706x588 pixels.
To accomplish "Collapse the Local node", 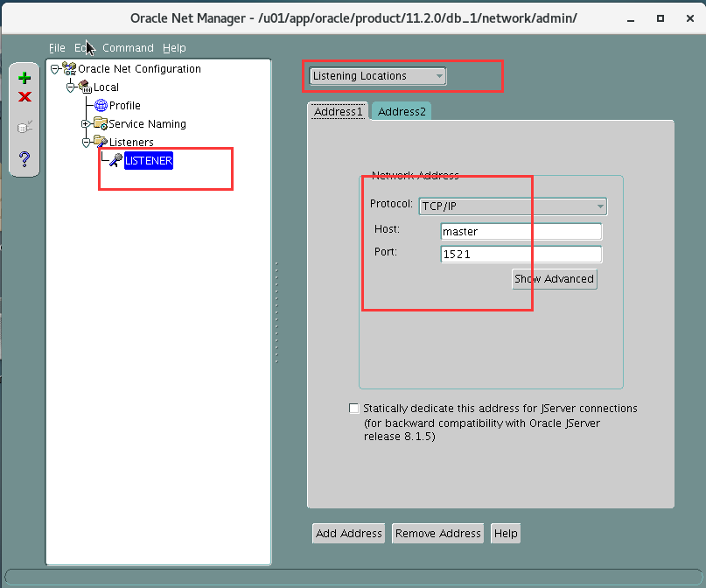I will point(70,87).
